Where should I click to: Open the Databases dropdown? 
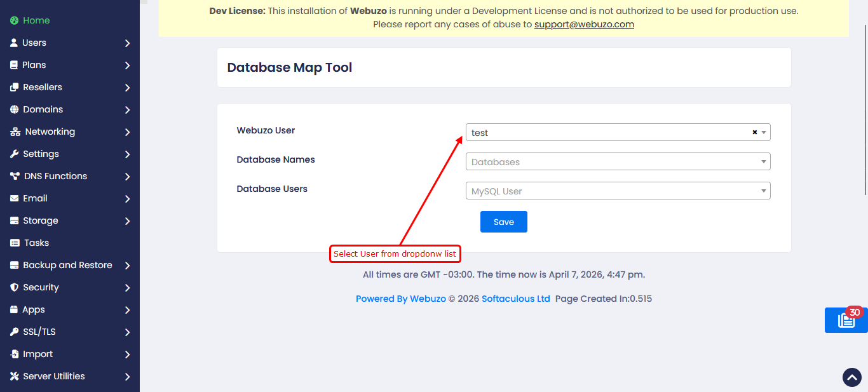(x=618, y=162)
